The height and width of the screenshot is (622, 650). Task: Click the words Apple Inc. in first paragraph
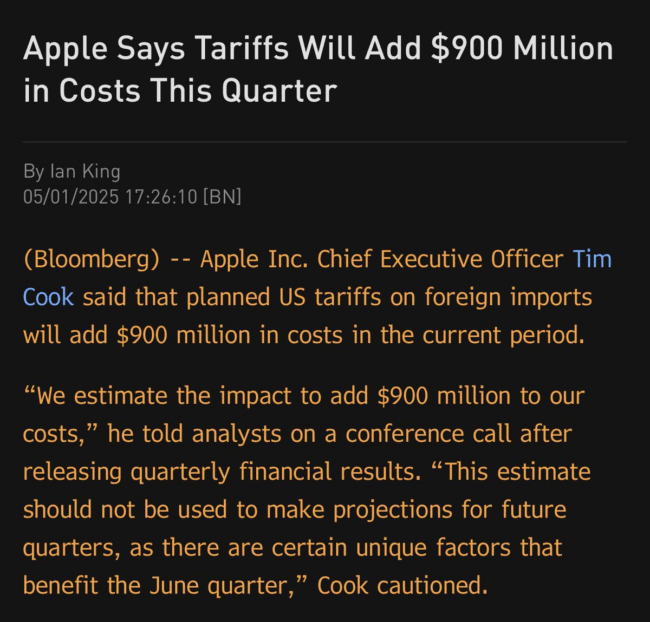point(254,259)
